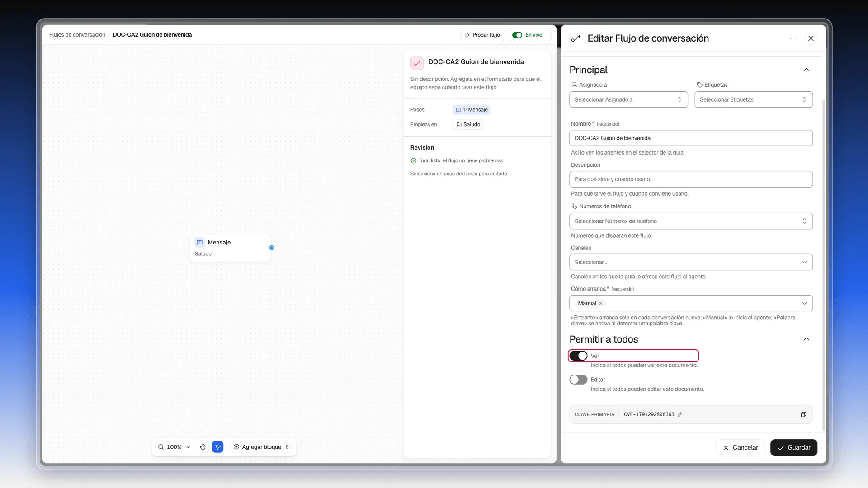Open the Canales dropdown
The image size is (868, 488).
tap(691, 262)
